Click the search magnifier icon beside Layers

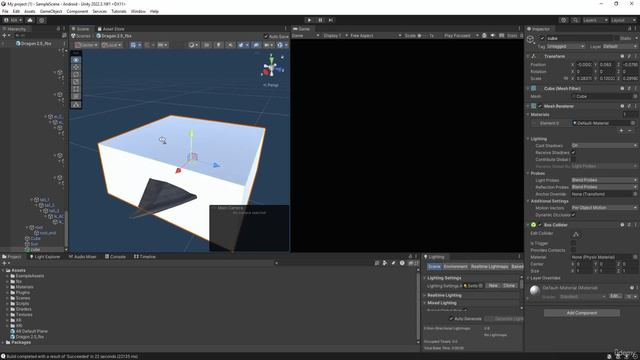click(575, 20)
